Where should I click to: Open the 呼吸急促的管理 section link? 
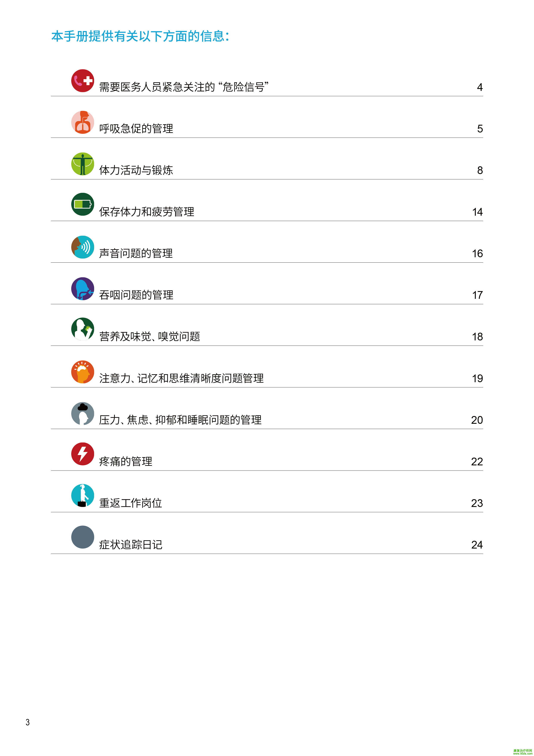(136, 128)
